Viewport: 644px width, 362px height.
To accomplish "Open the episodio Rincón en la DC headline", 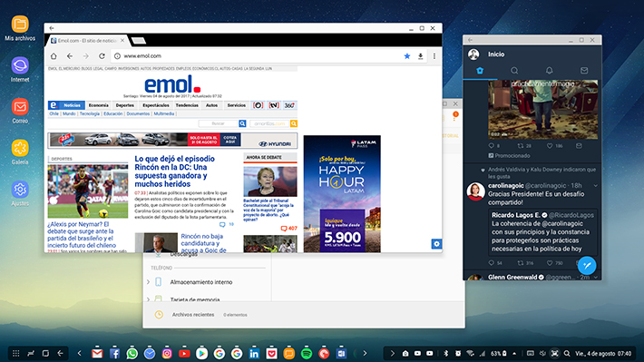I will point(174,171).
